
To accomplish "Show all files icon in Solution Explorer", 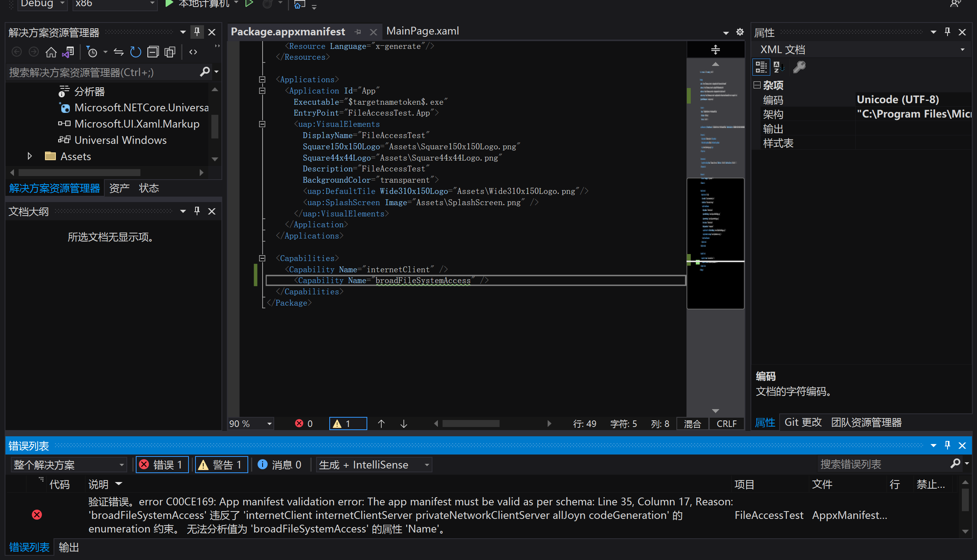I will tap(170, 52).
